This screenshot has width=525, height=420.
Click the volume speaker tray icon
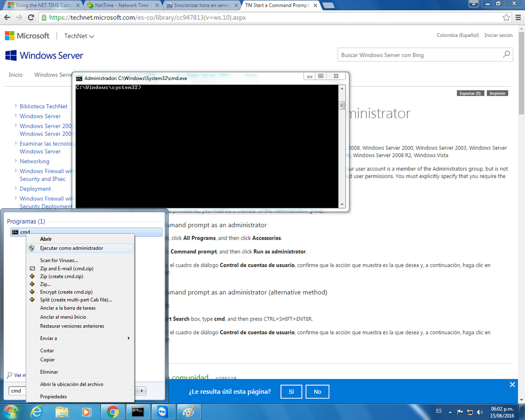[480, 412]
